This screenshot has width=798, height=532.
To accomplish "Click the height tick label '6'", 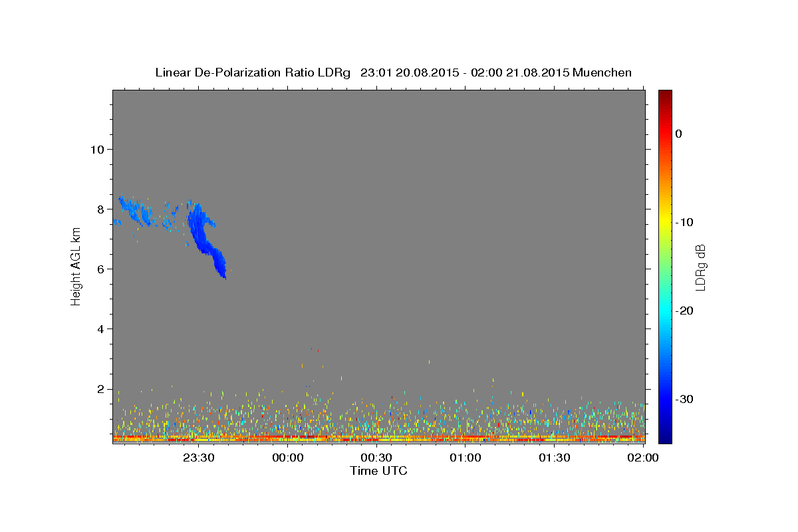I will tap(100, 269).
